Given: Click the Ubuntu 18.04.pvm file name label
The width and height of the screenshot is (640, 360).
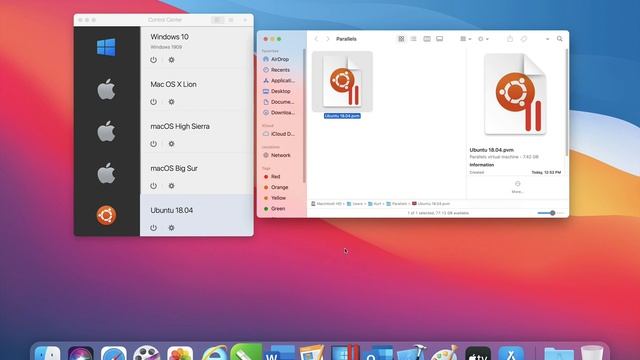Looking at the screenshot, I should (342, 116).
